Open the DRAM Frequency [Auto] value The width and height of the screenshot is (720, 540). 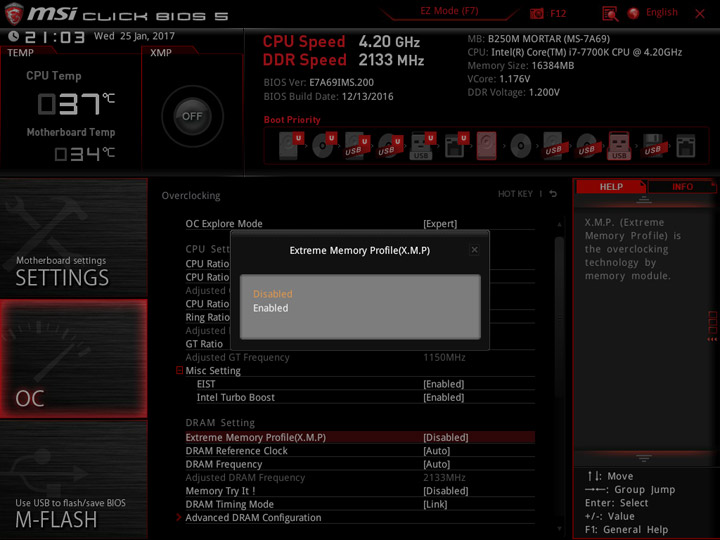(436, 464)
